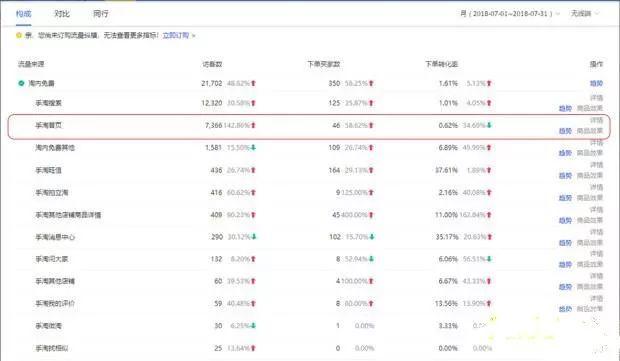
Task: Open 趋势 for the 手淘拍立淘 row
Action: pyautogui.click(x=565, y=198)
